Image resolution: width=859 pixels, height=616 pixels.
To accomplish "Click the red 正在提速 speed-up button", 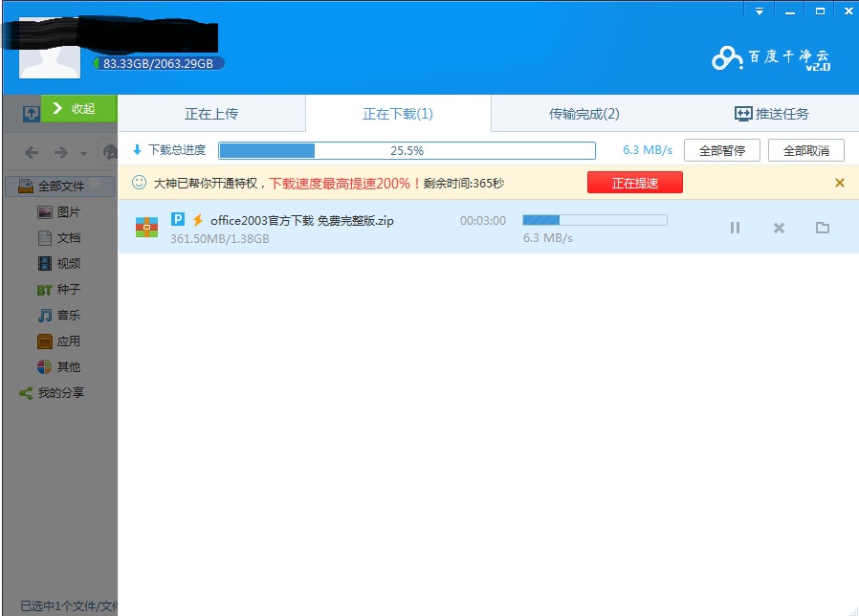I will point(634,182).
